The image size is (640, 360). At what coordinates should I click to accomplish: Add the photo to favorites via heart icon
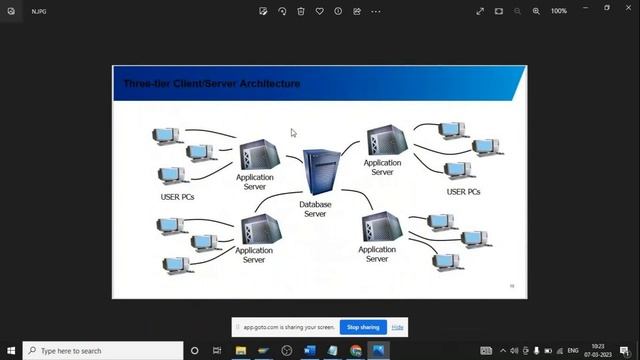320,11
